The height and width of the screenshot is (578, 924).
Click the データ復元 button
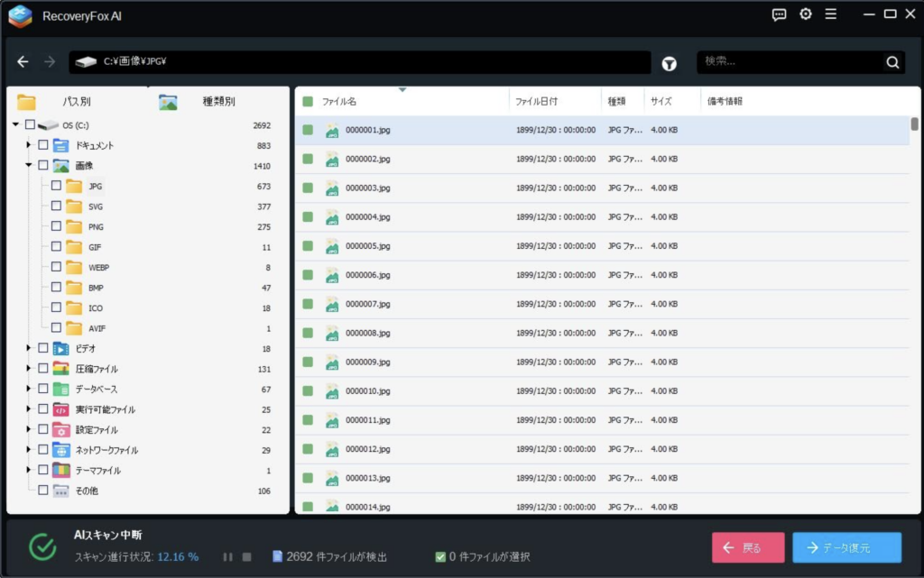846,547
